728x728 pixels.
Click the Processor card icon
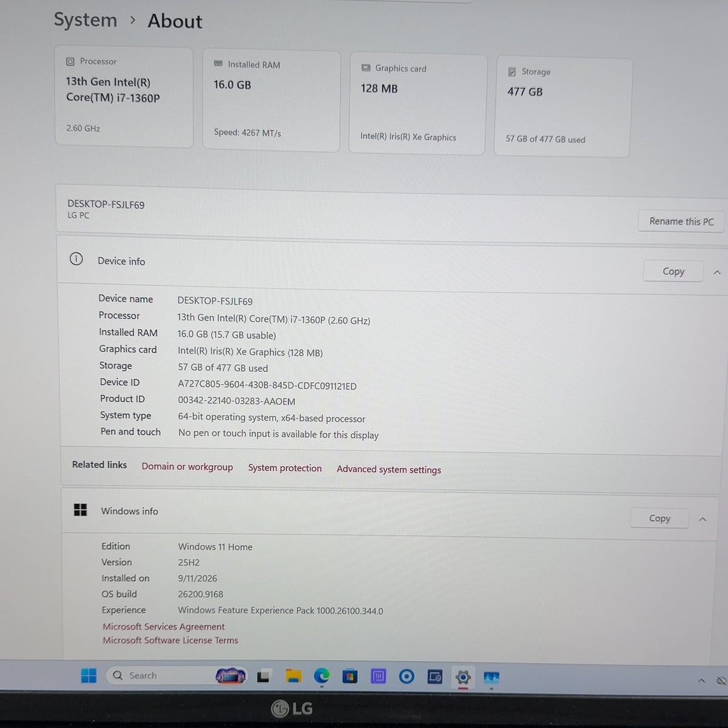click(x=70, y=61)
